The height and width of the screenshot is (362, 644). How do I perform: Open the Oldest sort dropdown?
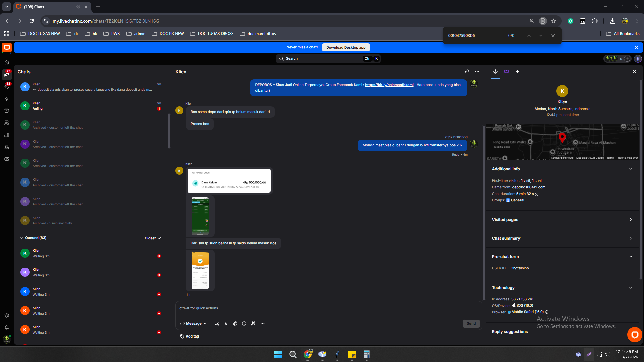[153, 238]
